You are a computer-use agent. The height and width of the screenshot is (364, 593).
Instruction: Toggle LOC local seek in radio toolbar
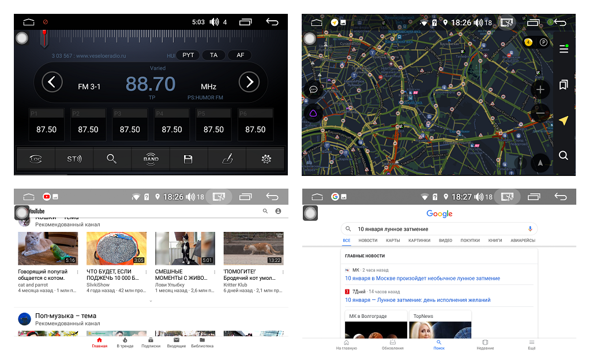point(36,159)
